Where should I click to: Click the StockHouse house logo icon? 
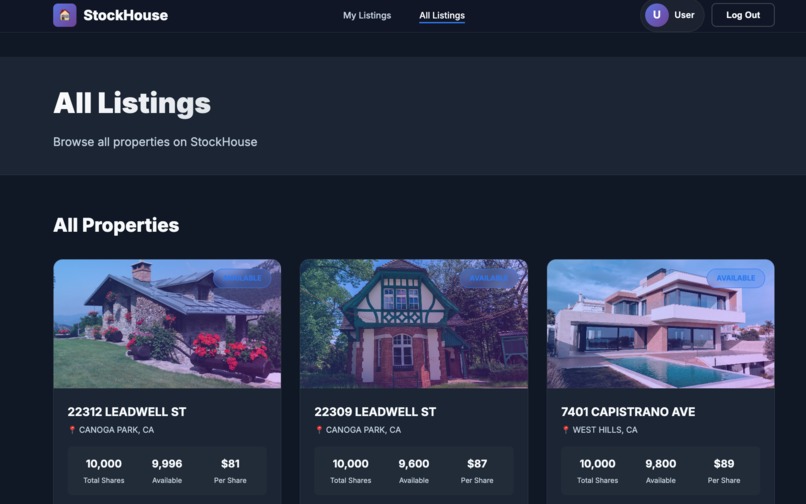pyautogui.click(x=65, y=15)
